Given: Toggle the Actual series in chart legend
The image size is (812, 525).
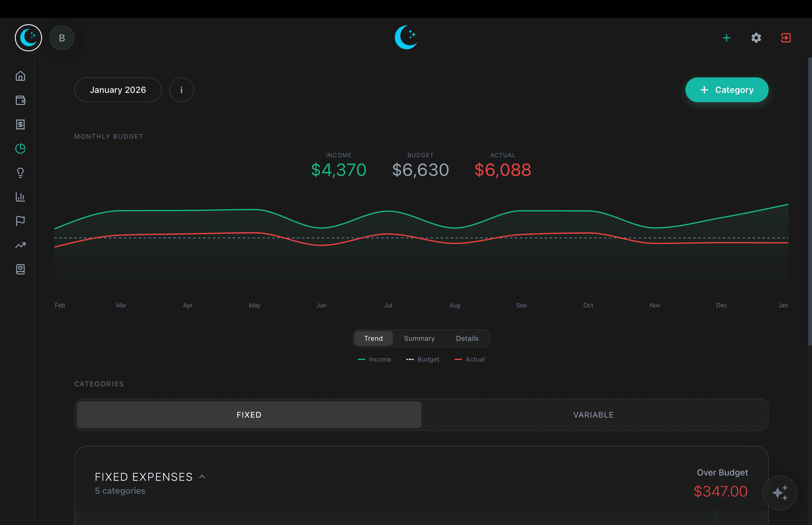Looking at the screenshot, I should tap(470, 359).
